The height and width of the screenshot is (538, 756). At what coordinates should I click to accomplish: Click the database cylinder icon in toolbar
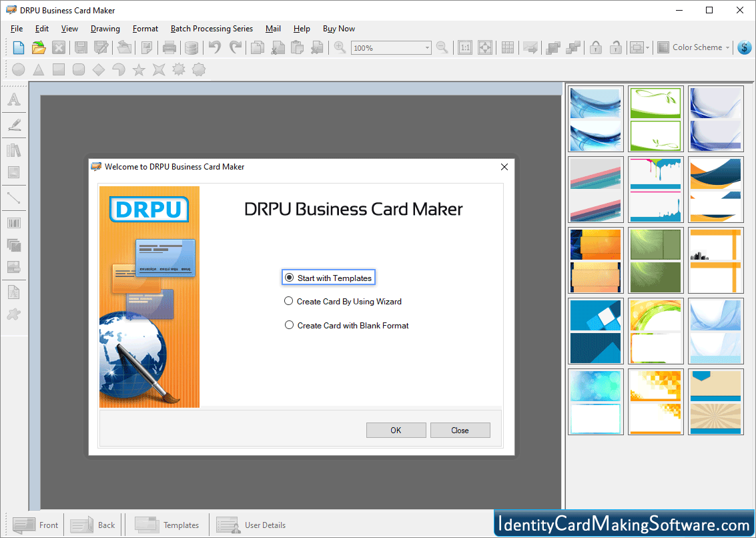tap(192, 48)
